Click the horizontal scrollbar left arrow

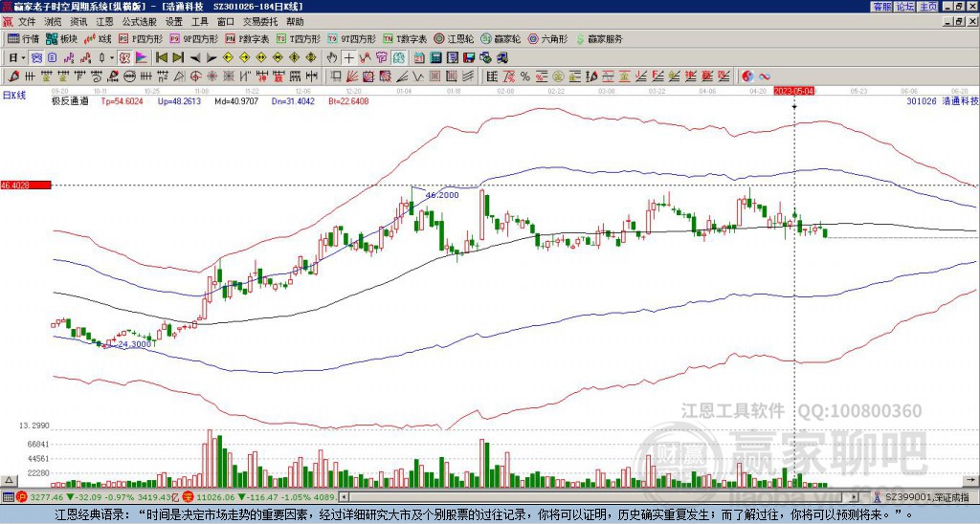(344, 497)
